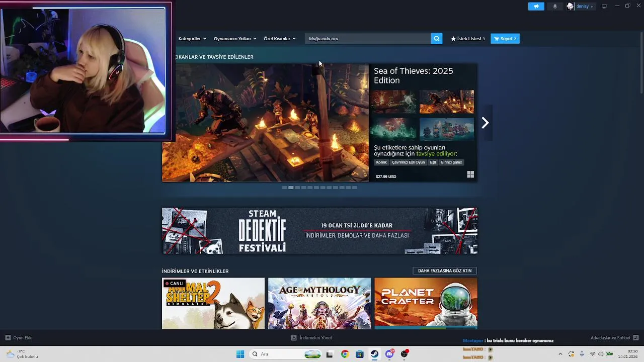This screenshot has width=644, height=362.
Task: Click Oyun Ekle add game button
Action: [x=19, y=338]
